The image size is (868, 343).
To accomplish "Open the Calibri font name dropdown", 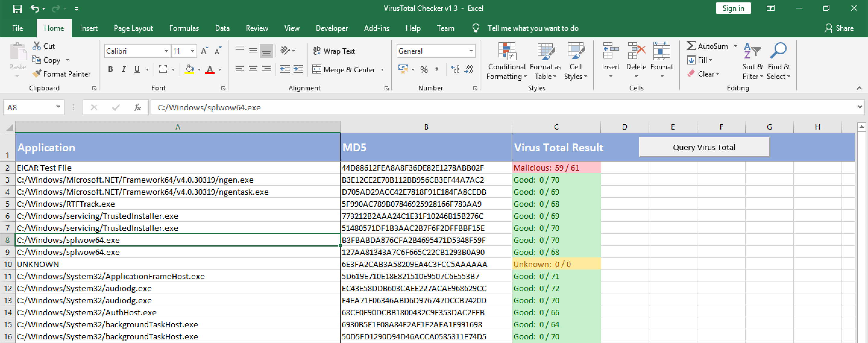I will pos(166,51).
